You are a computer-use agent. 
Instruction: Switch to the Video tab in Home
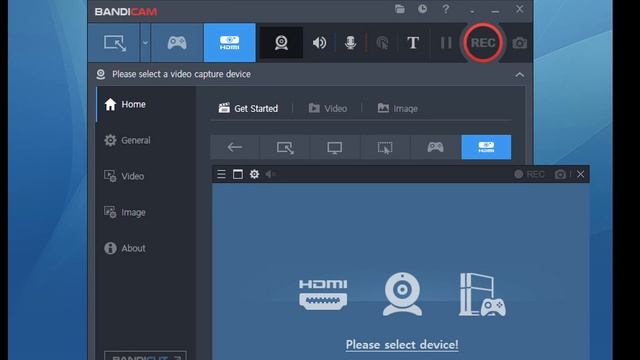328,108
